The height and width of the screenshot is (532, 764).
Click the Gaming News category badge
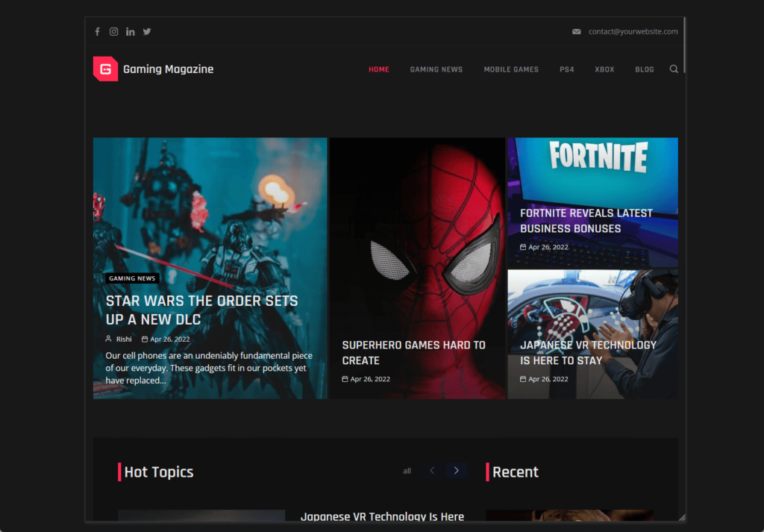[132, 278]
